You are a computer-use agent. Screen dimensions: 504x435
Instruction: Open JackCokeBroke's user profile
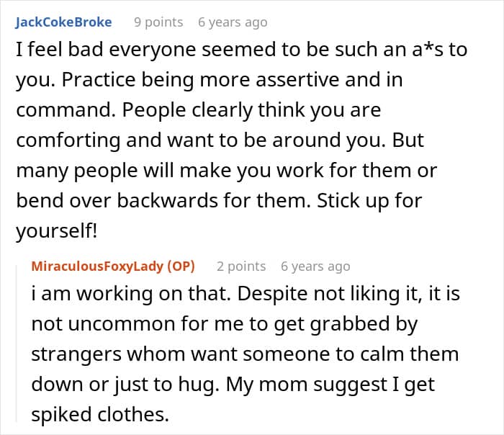click(63, 22)
